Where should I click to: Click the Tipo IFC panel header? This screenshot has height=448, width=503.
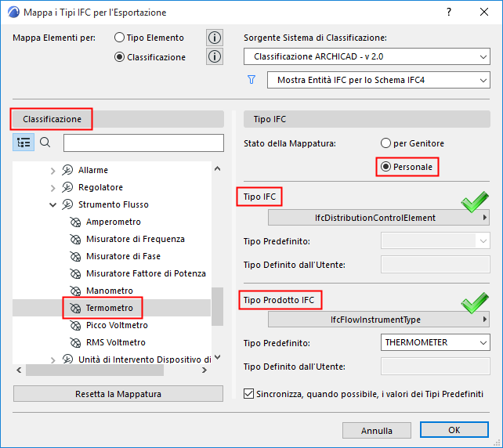click(367, 119)
